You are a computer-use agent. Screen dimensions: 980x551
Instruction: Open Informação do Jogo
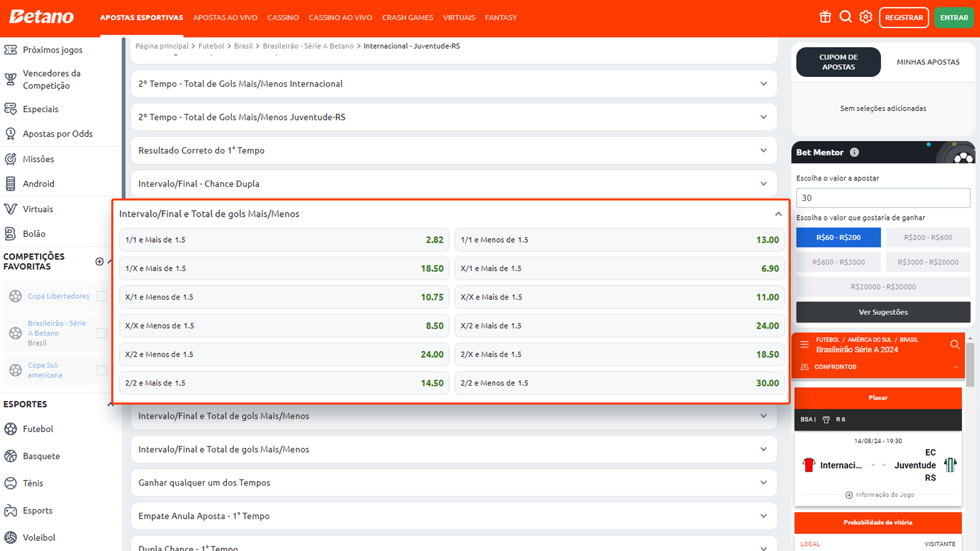879,495
